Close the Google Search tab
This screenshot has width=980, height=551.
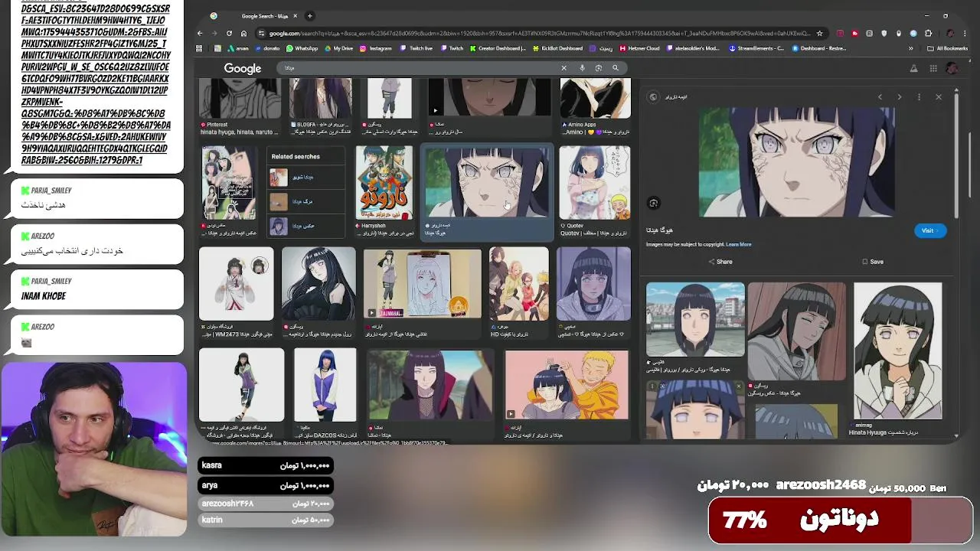tap(296, 15)
